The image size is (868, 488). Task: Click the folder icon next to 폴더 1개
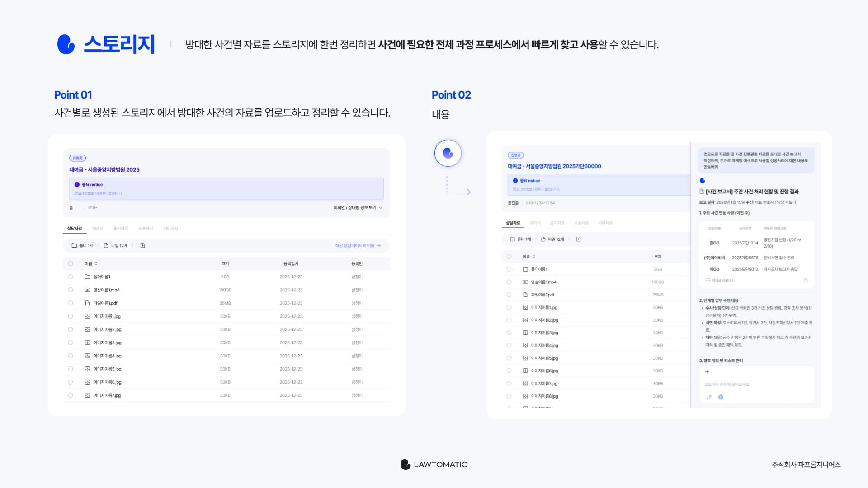pyautogui.click(x=74, y=246)
